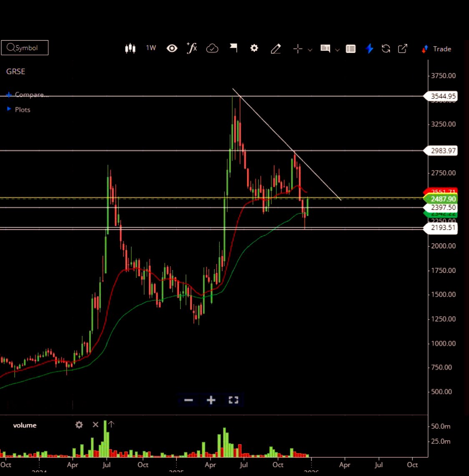This screenshot has width=469, height=476.
Task: Click the Symbol search field
Action: (x=25, y=48)
